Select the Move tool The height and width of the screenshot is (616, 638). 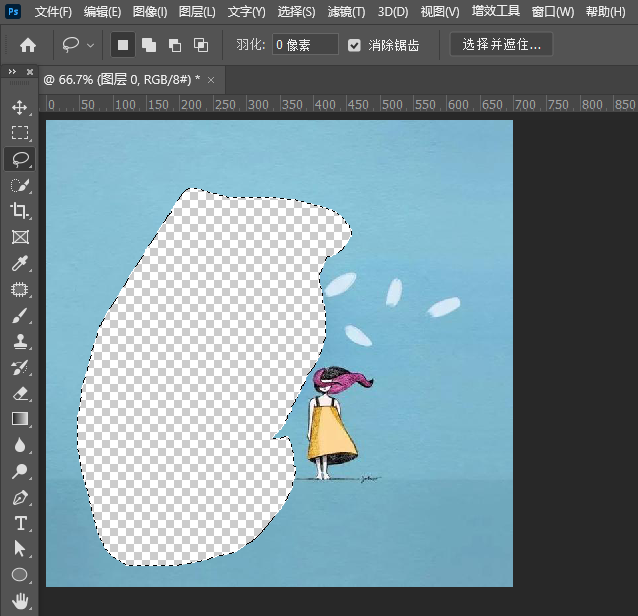(19, 107)
